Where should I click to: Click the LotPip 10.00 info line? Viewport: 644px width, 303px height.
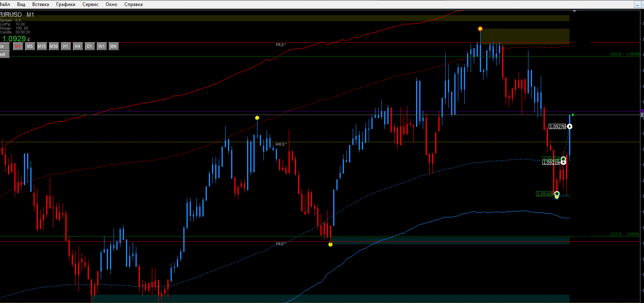pyautogui.click(x=12, y=24)
